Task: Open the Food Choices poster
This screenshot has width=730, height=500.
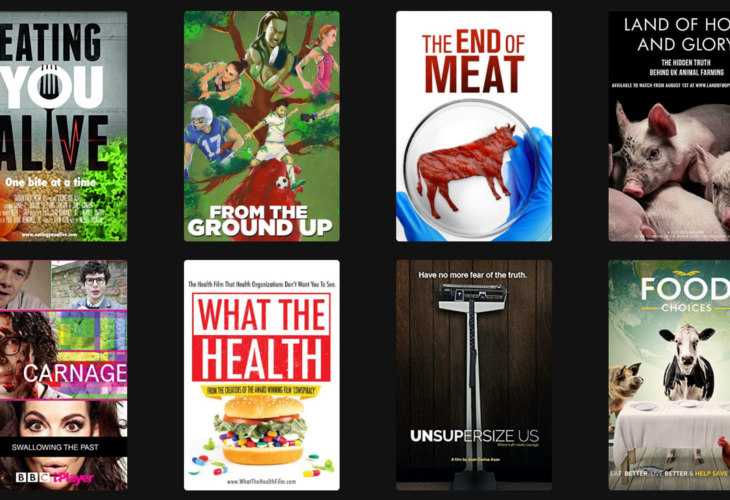Action: 669,375
